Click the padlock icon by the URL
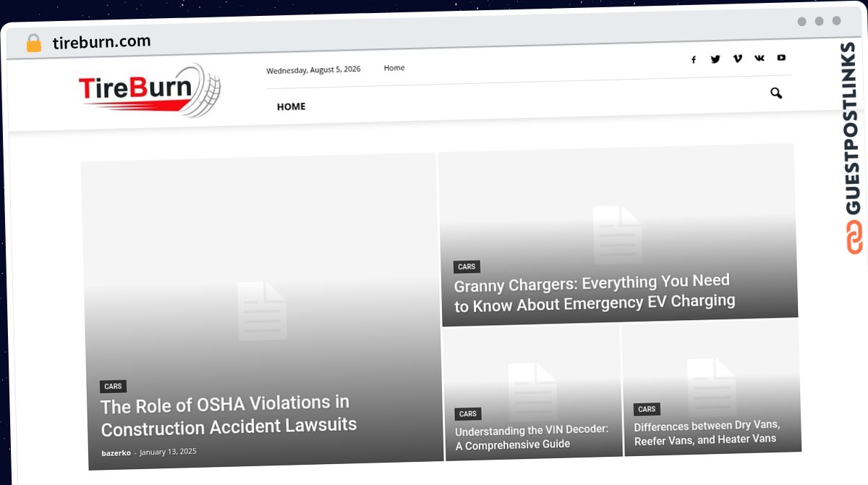 [x=34, y=43]
